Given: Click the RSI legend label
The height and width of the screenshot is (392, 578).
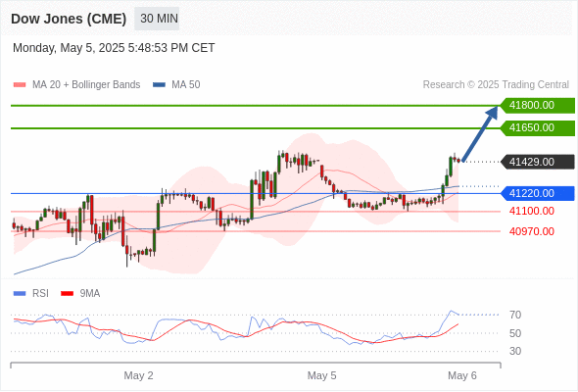Looking at the screenshot, I should point(40,294).
